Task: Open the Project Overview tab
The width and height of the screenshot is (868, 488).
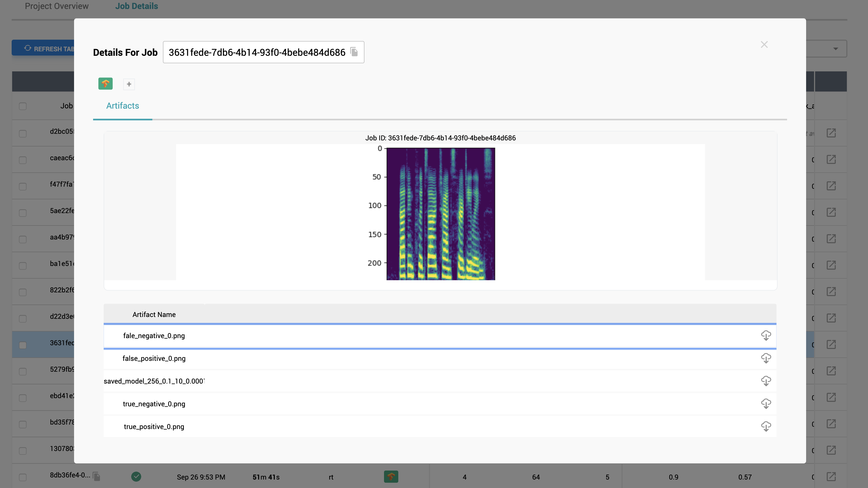Action: 57,6
